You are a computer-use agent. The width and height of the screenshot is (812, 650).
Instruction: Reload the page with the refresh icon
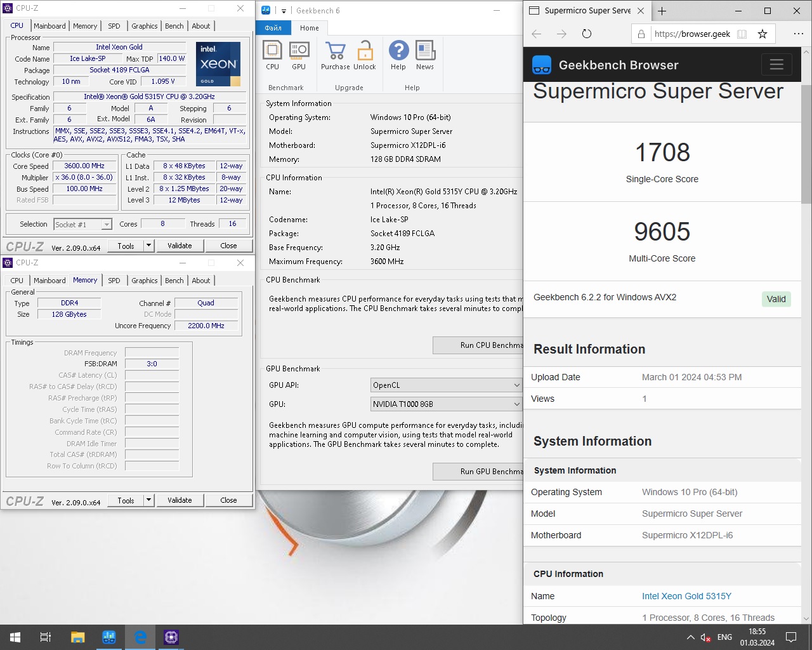(x=586, y=34)
